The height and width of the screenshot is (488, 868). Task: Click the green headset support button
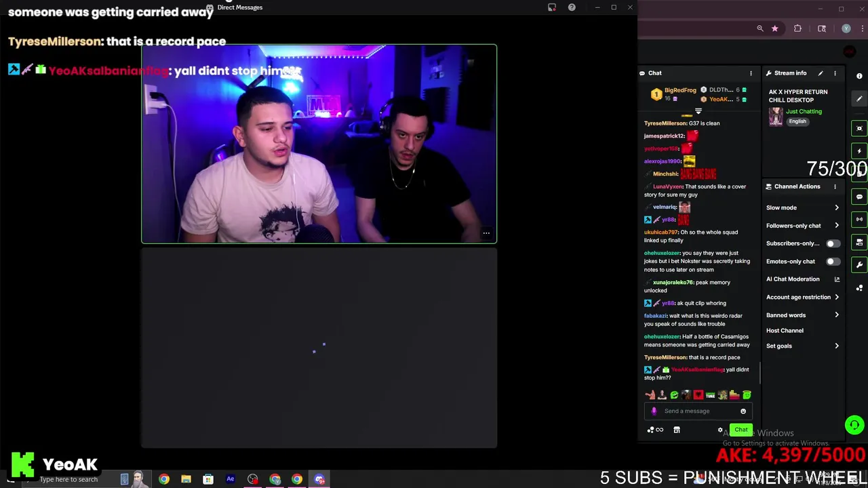pyautogui.click(x=854, y=425)
